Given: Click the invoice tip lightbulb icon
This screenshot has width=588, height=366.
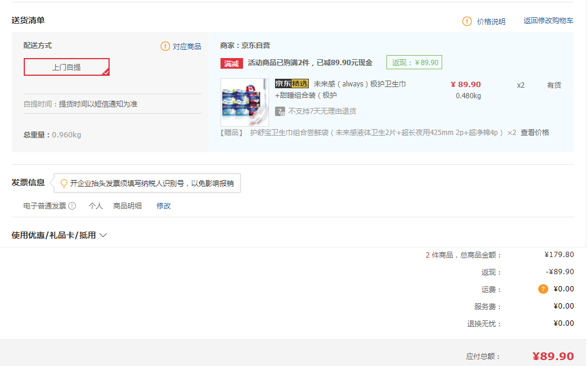Looking at the screenshot, I should pyautogui.click(x=64, y=183).
